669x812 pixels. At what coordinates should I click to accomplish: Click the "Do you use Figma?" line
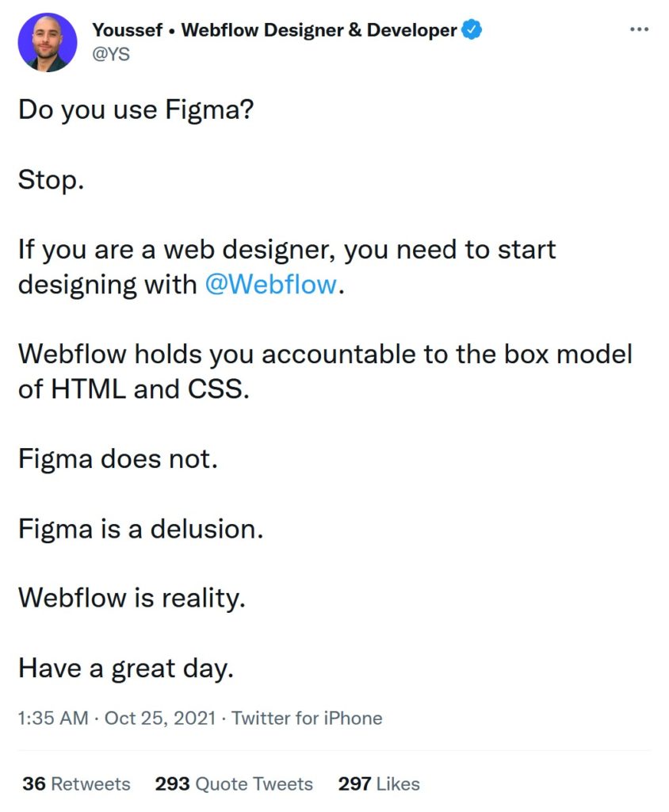pos(136,109)
